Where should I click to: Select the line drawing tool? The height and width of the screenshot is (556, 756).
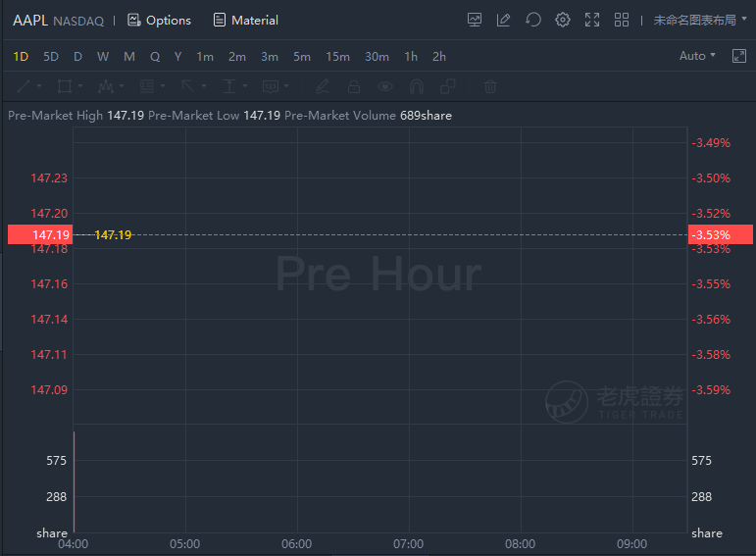[24, 86]
